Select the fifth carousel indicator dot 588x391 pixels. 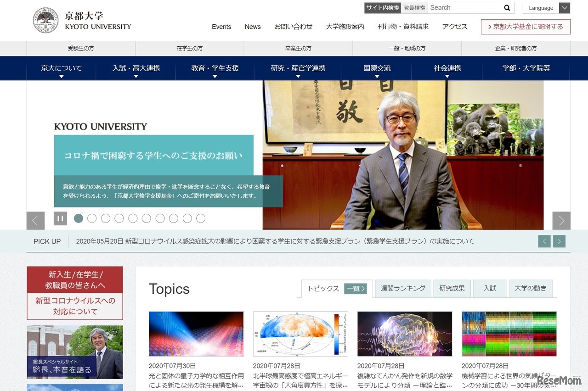[x=133, y=218]
